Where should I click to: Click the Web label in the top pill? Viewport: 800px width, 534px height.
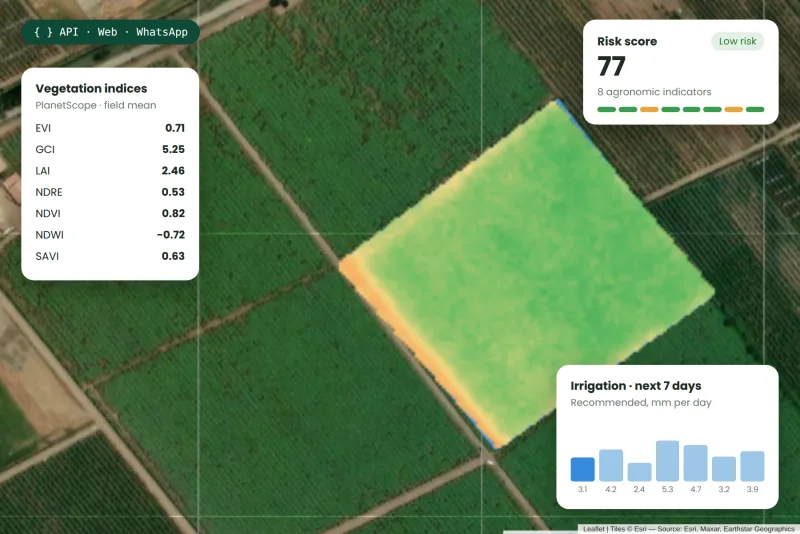tap(107, 32)
